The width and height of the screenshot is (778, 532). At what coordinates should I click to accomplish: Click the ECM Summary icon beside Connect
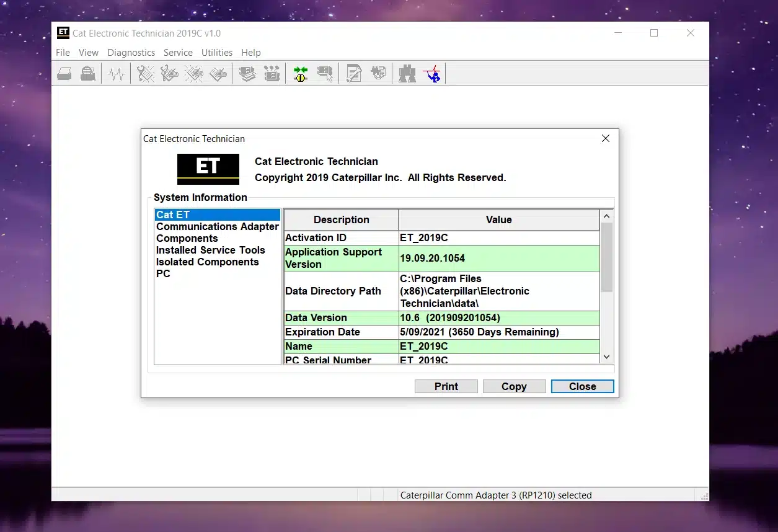[x=325, y=74]
